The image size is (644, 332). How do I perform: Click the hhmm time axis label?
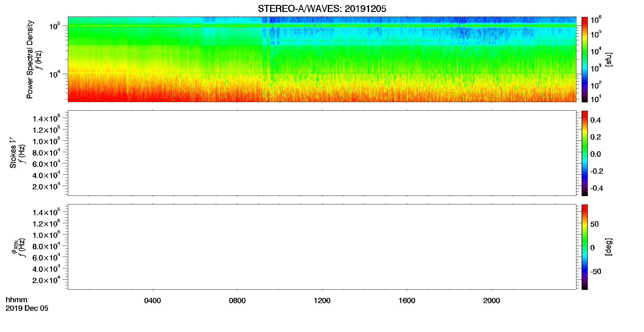pos(17,300)
